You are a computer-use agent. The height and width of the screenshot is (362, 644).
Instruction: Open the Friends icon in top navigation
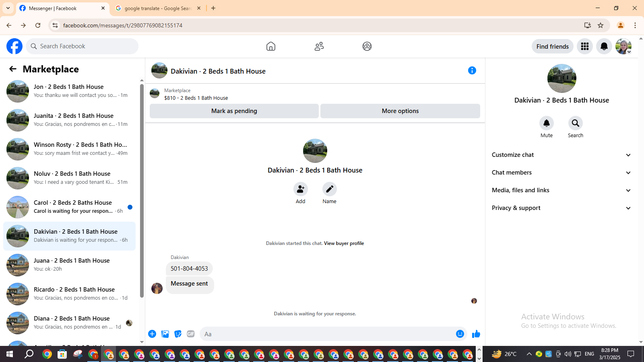pyautogui.click(x=319, y=46)
